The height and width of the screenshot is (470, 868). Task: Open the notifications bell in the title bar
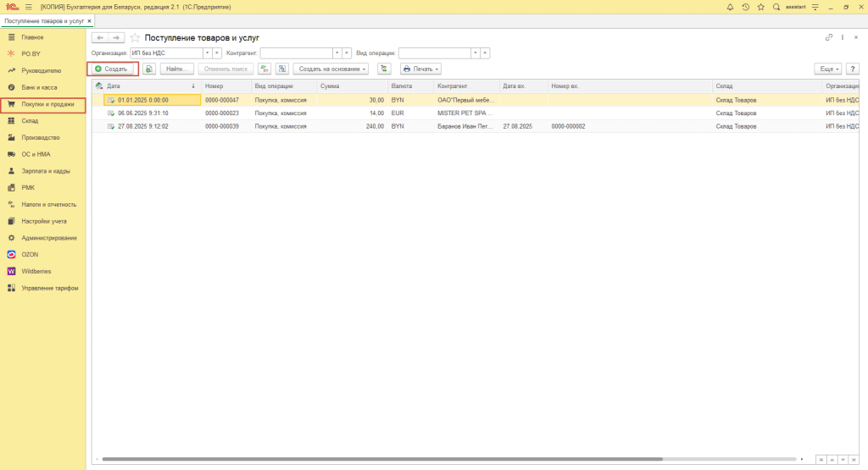click(x=731, y=7)
